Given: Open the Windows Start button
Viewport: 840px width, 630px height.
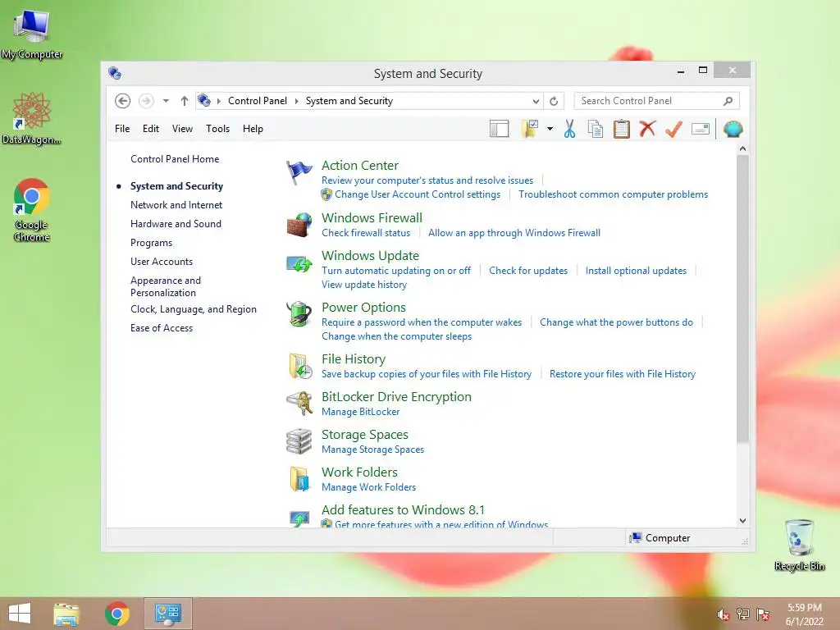Looking at the screenshot, I should click(20, 614).
